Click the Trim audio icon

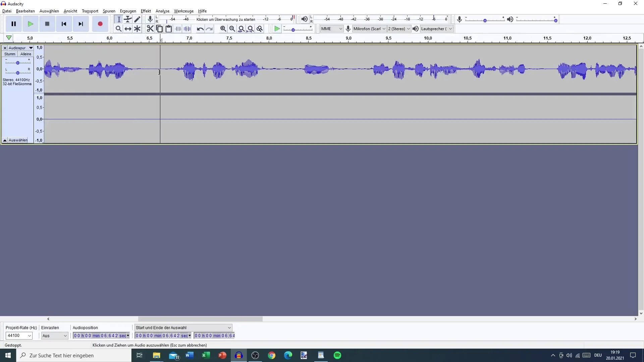[x=178, y=29]
